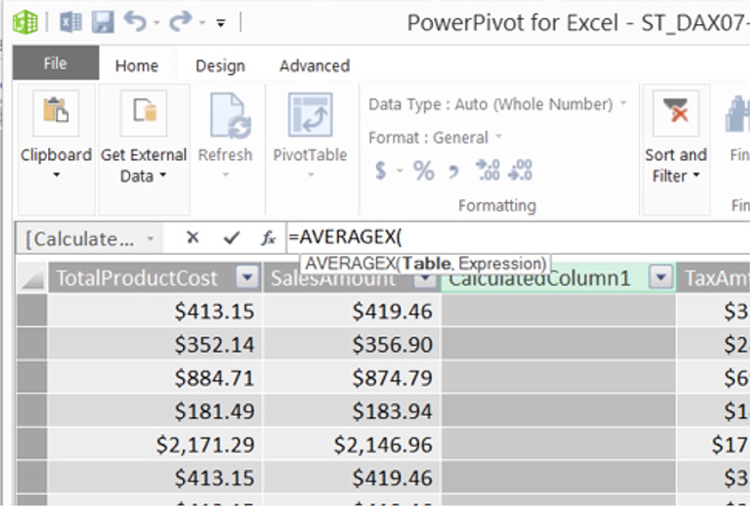Save using the floppy disk icon
The image size is (750, 506).
tap(103, 21)
